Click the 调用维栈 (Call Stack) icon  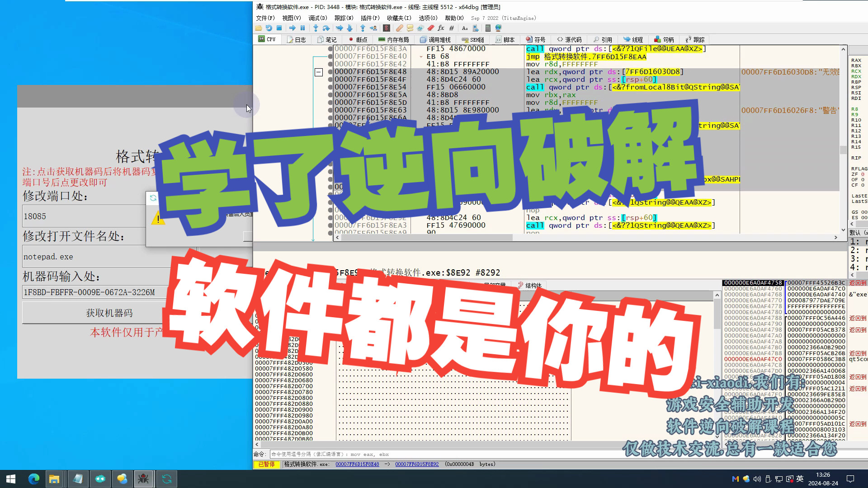point(434,39)
